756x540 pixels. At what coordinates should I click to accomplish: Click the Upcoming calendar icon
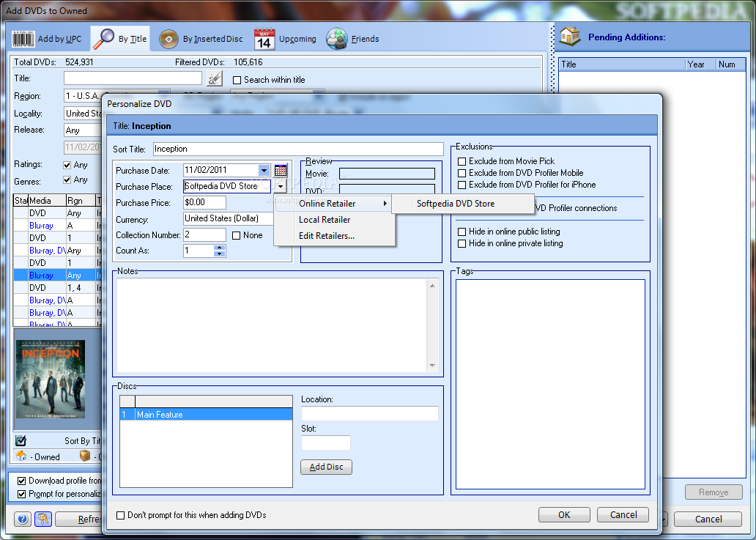[264, 39]
